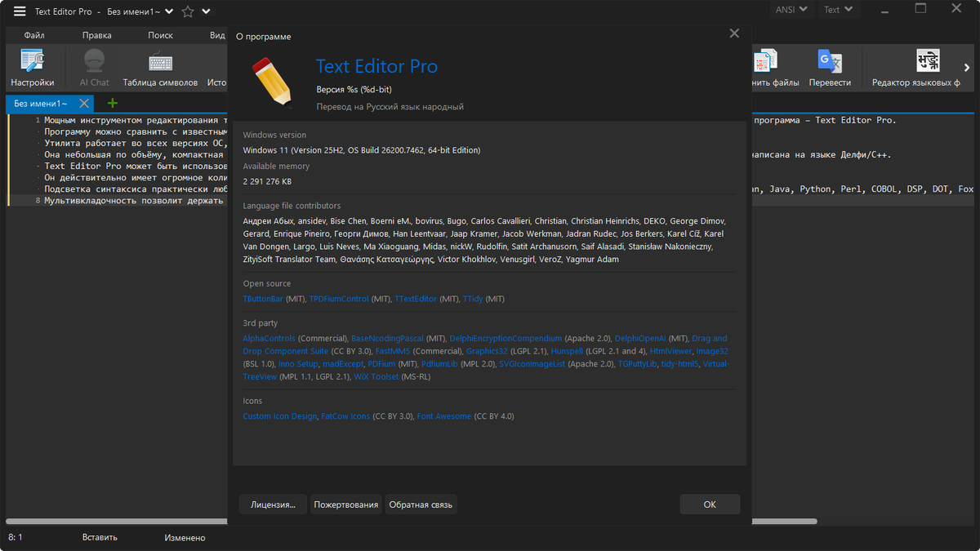The width and height of the screenshot is (980, 551).
Task: Open the FastMM5 link
Action: (x=392, y=351)
